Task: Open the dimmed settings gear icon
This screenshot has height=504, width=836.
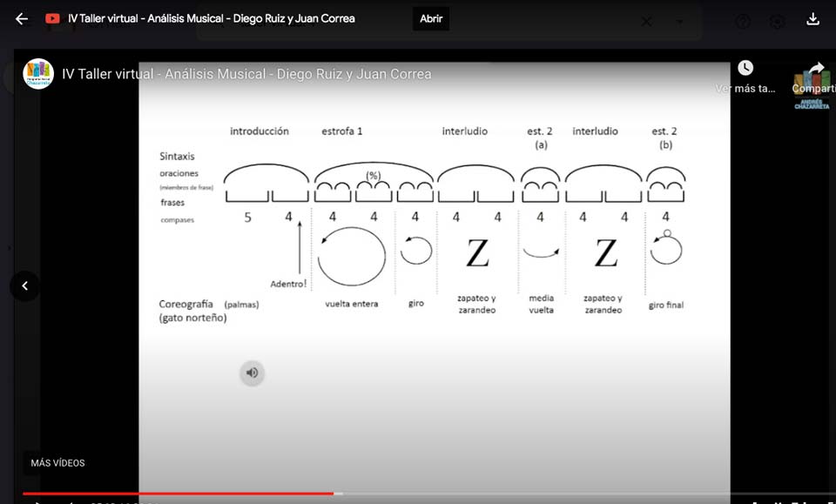Action: 778,23
